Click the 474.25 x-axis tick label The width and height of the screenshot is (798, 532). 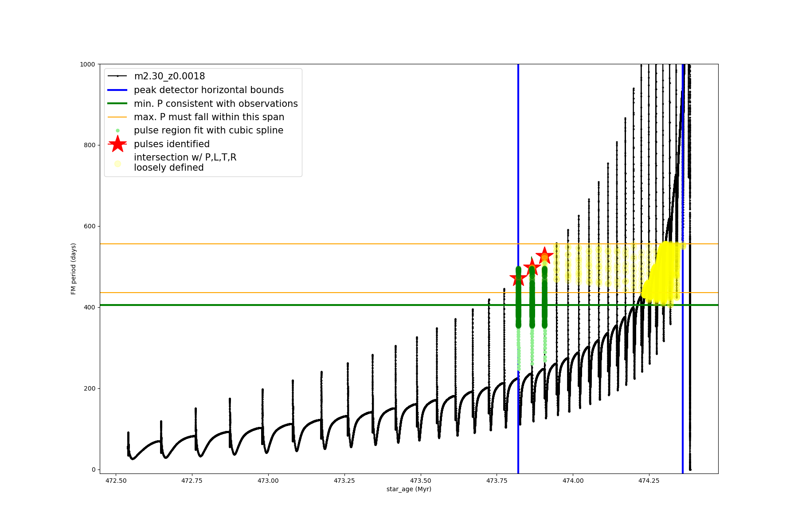(649, 481)
